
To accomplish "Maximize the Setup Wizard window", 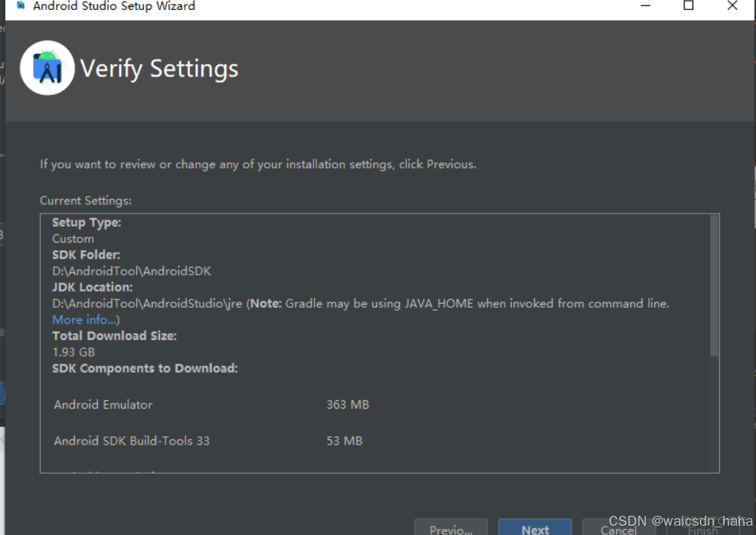I will [689, 6].
